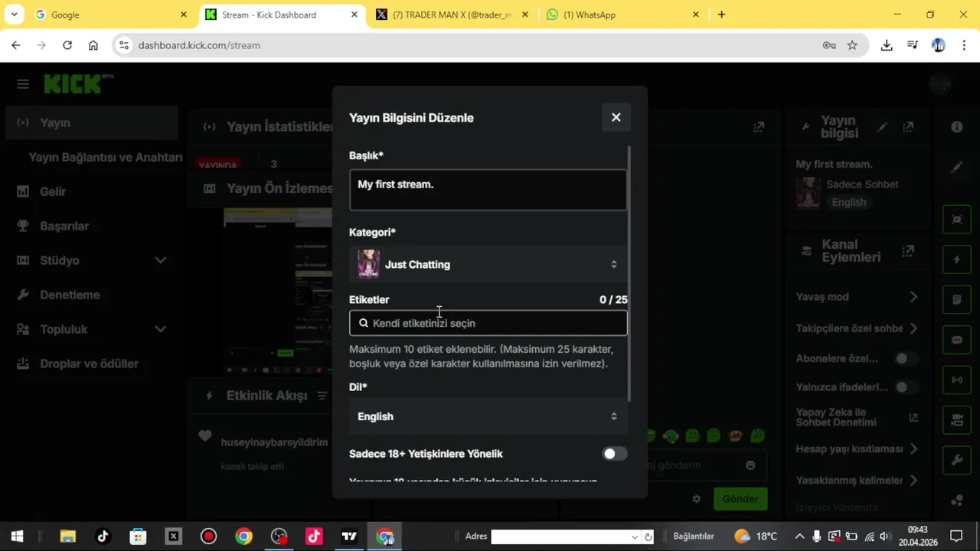Click the Etkinlik Akışı filter icon

(x=322, y=396)
